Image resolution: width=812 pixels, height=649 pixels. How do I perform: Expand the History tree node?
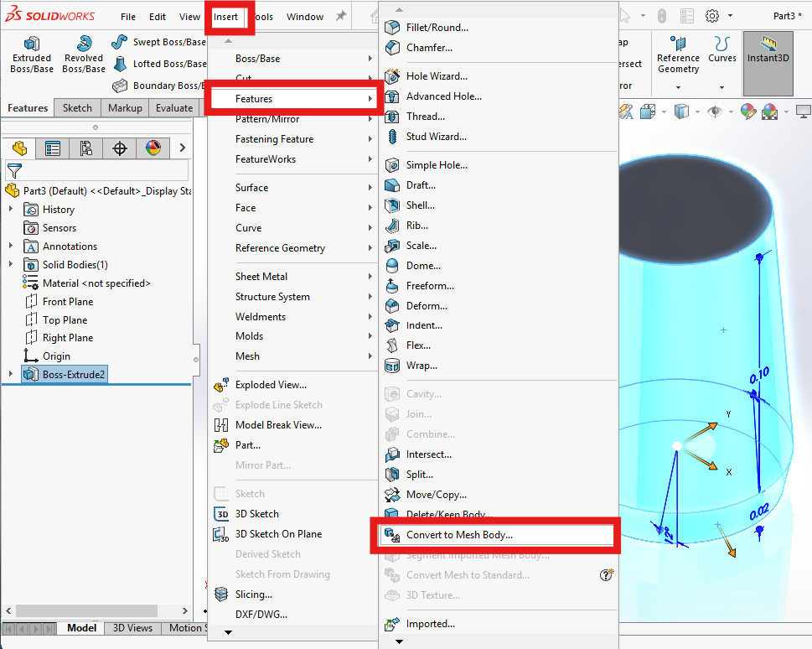point(11,209)
